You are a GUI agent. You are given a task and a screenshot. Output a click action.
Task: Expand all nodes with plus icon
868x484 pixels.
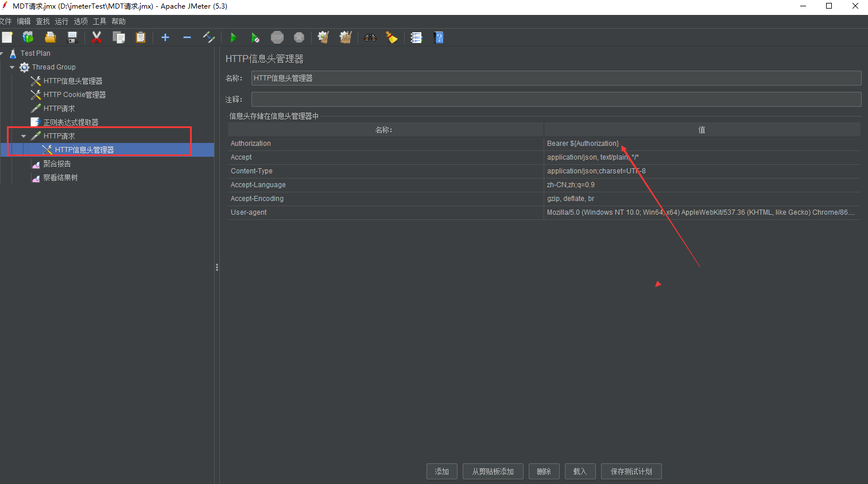coord(165,37)
